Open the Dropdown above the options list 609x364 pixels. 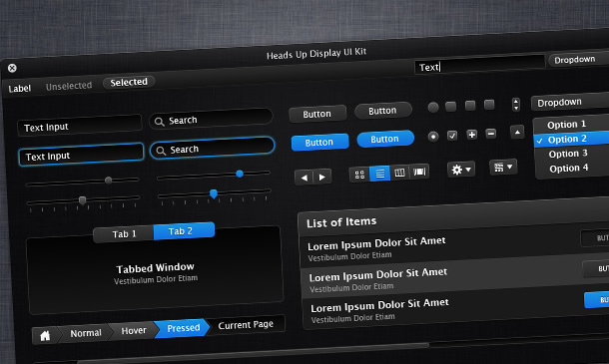coord(570,102)
